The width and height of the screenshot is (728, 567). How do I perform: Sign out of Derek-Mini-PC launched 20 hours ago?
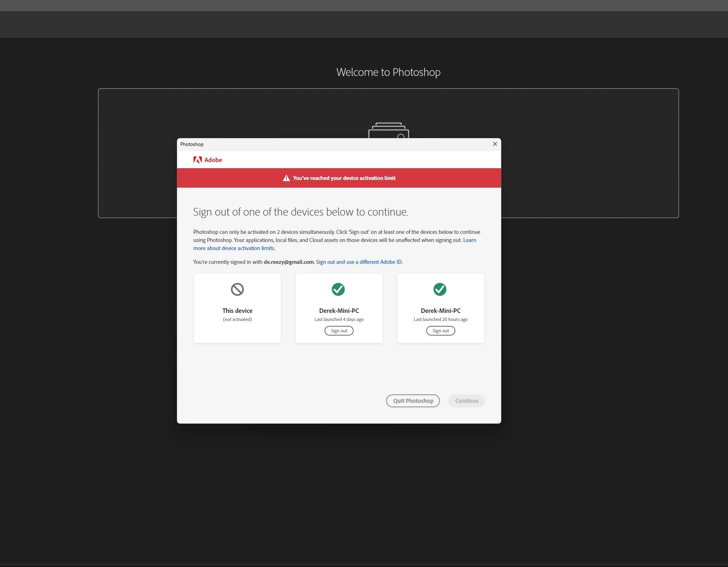(x=440, y=331)
